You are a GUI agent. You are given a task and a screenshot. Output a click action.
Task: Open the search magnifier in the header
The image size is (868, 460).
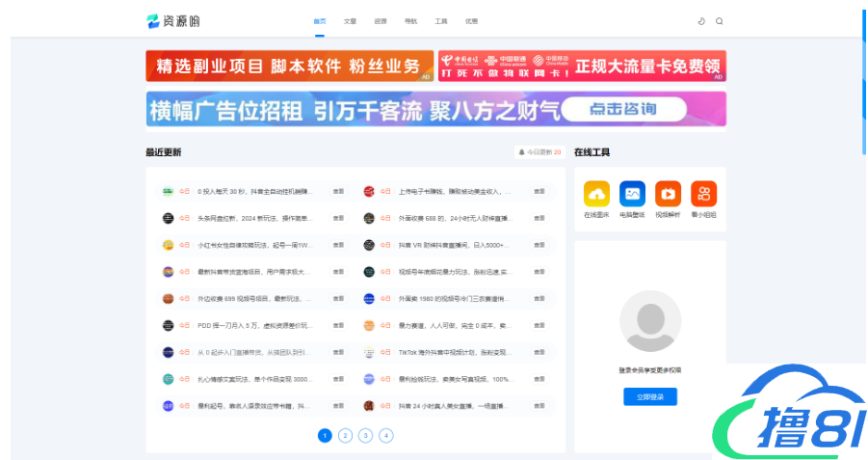[719, 21]
